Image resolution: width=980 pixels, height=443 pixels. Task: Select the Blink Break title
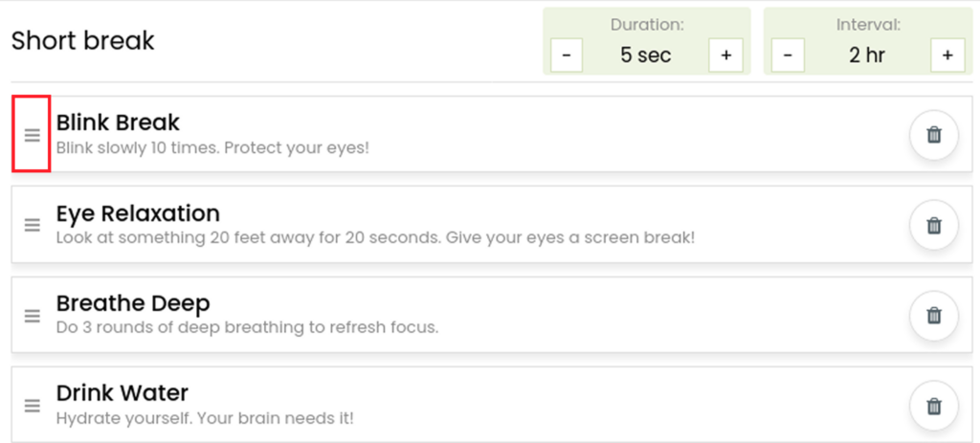click(118, 122)
